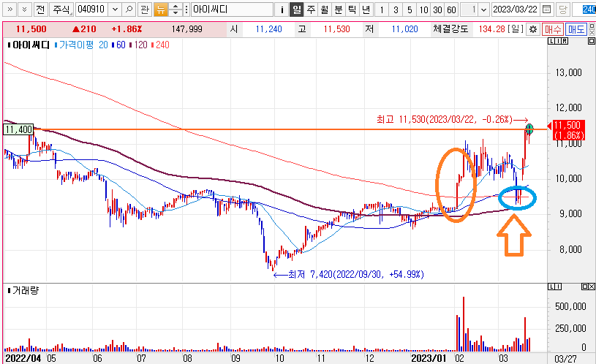This screenshot has width=596, height=364.
Task: Maximize the price chart panel
Action: (592, 41)
